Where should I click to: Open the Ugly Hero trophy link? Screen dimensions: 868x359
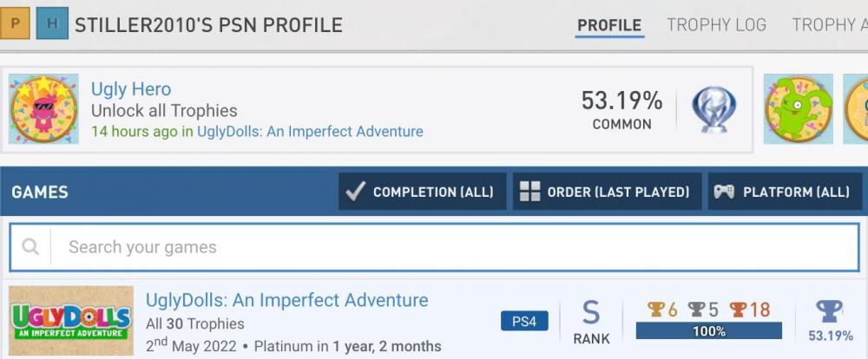pyautogui.click(x=131, y=89)
